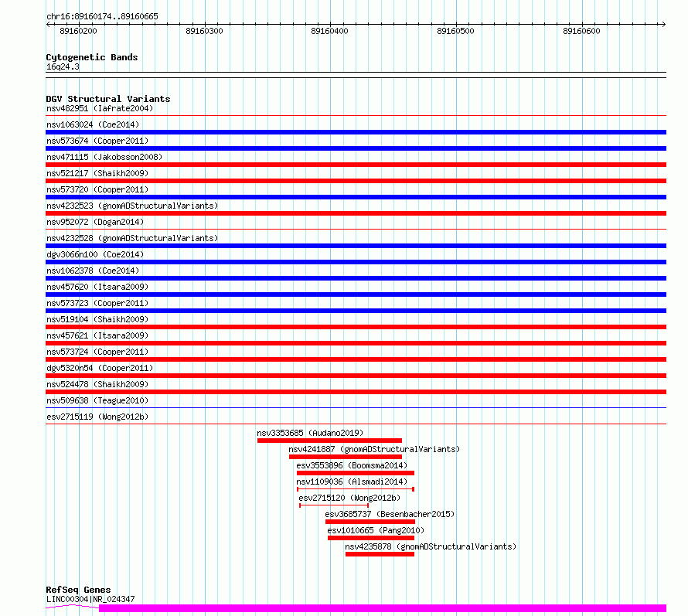
Task: Open nsv573724 (Cooper2011) label
Action: tap(97, 352)
